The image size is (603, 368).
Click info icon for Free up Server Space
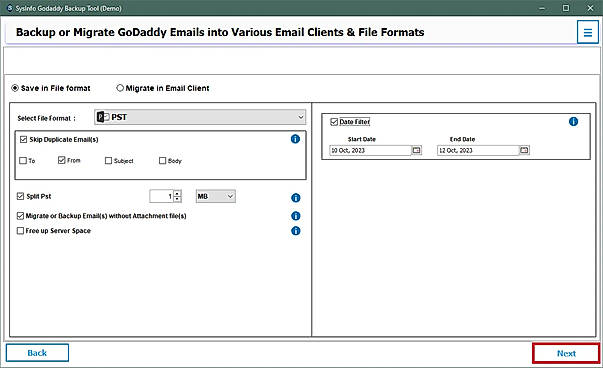point(295,231)
